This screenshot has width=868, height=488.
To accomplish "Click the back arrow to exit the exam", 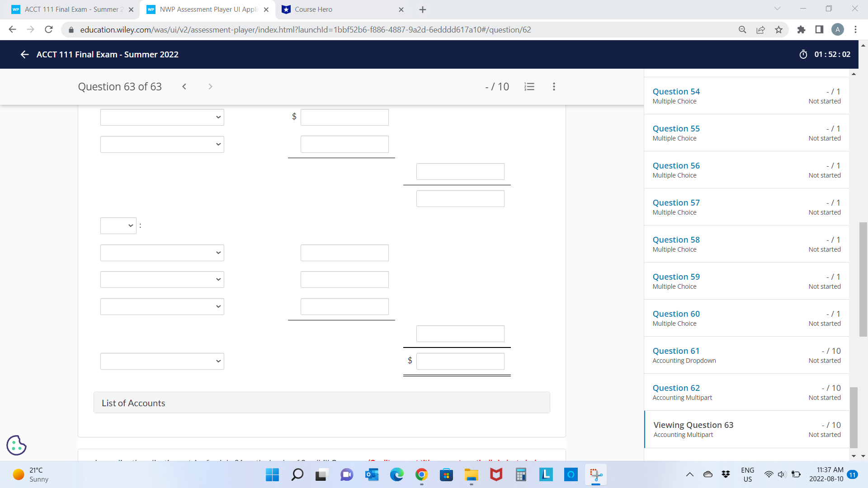I will coord(24,54).
